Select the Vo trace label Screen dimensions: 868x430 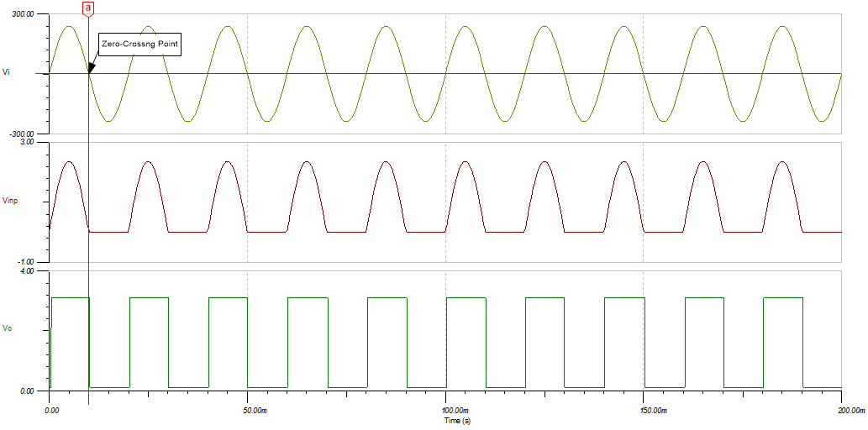click(x=8, y=330)
